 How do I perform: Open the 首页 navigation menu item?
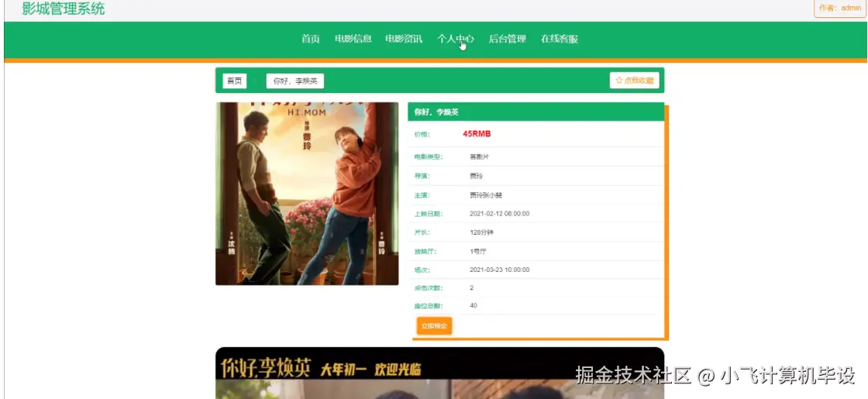pos(310,39)
